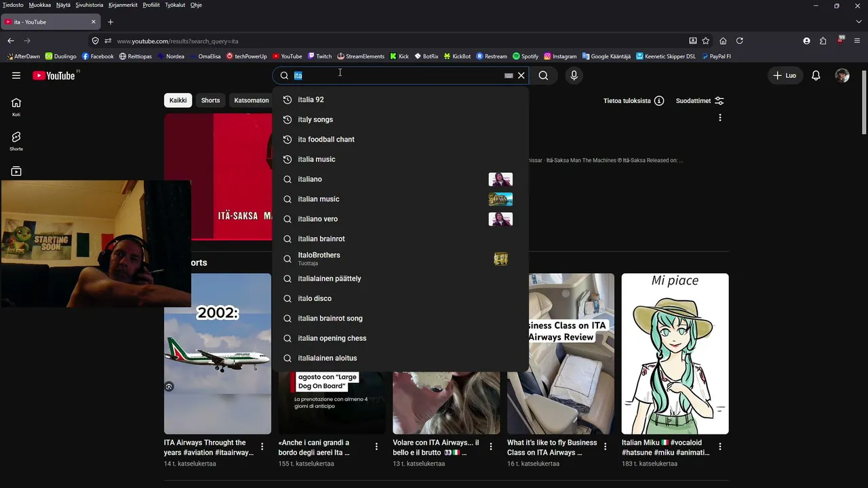The height and width of the screenshot is (488, 868).
Task: Click the YouTube search text field
Action: (x=400, y=75)
